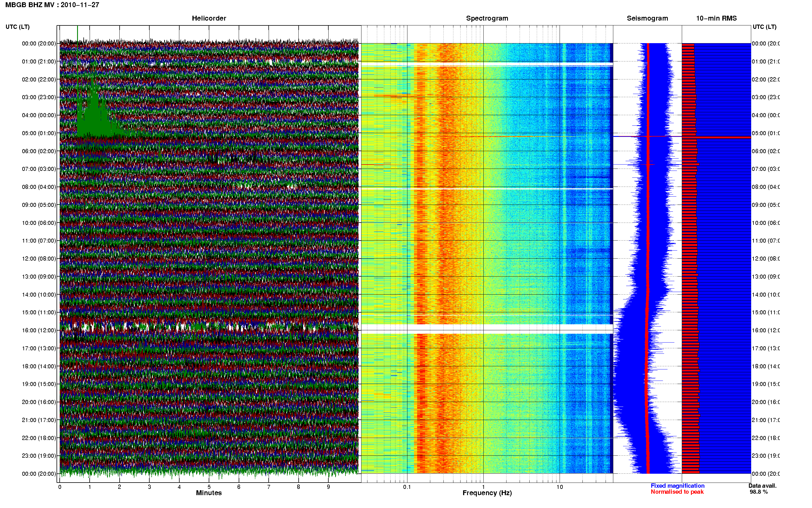Click the '12:00 (08:00)' left time label

(x=39, y=259)
